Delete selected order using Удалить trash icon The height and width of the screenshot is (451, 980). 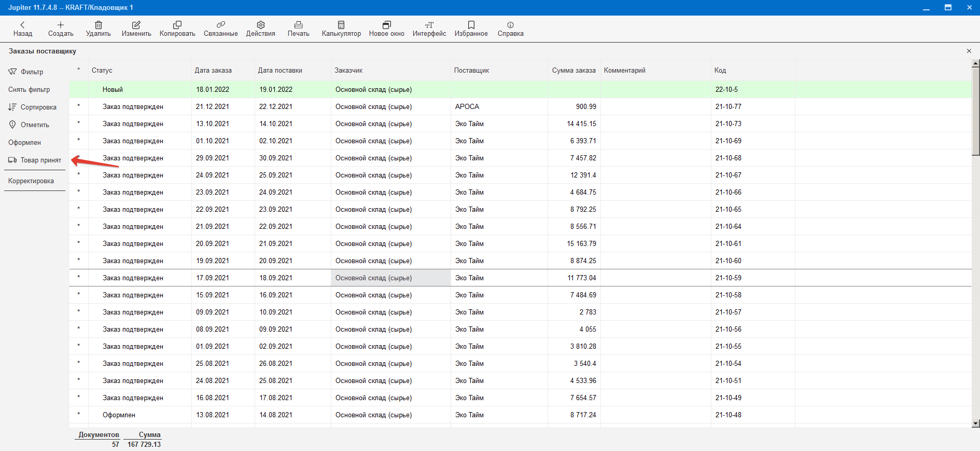click(99, 25)
